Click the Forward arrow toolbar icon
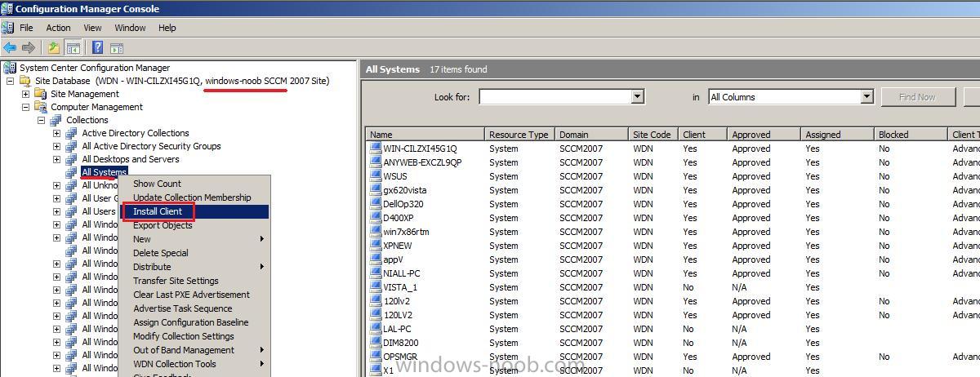The width and height of the screenshot is (980, 377). pyautogui.click(x=29, y=48)
